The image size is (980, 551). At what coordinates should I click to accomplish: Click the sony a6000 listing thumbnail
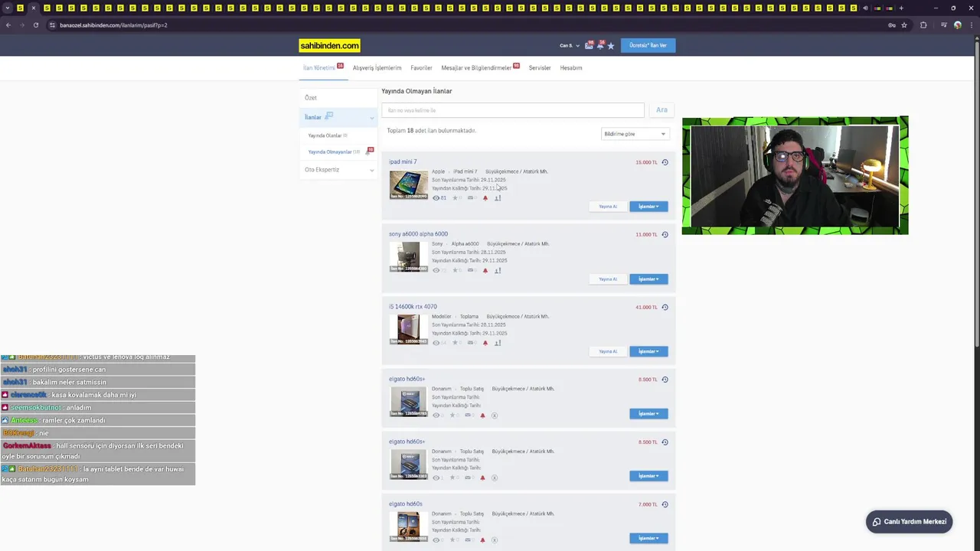pos(409,256)
